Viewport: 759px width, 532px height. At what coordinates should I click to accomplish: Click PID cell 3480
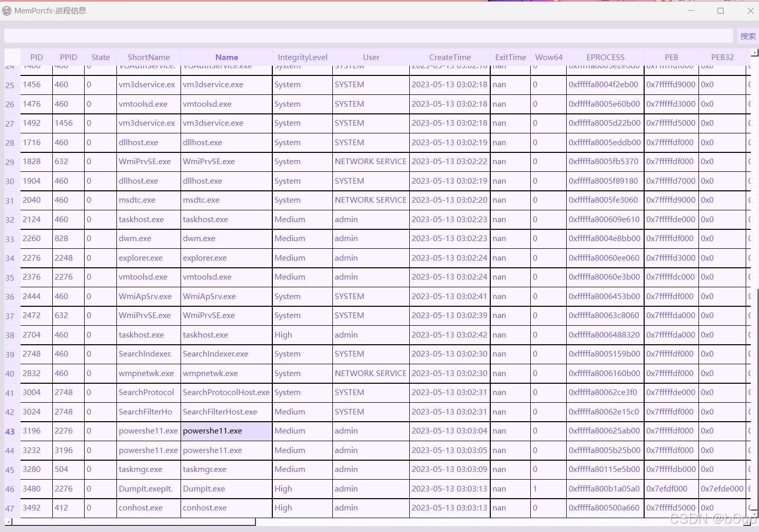click(x=36, y=489)
